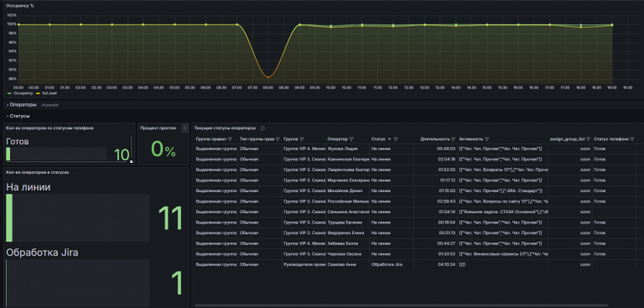Click Группа VIP 4 cell in Жукова row
This screenshot has width=644, height=308.
(304, 149)
